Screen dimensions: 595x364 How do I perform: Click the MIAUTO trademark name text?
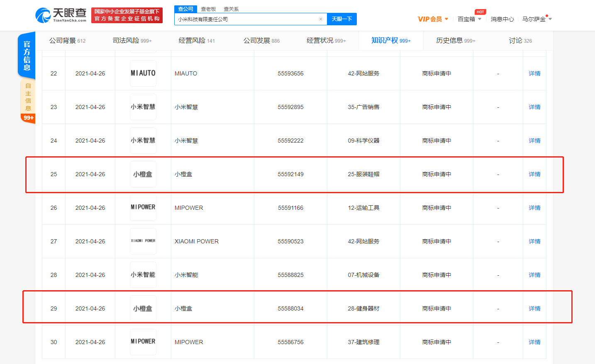tap(186, 73)
